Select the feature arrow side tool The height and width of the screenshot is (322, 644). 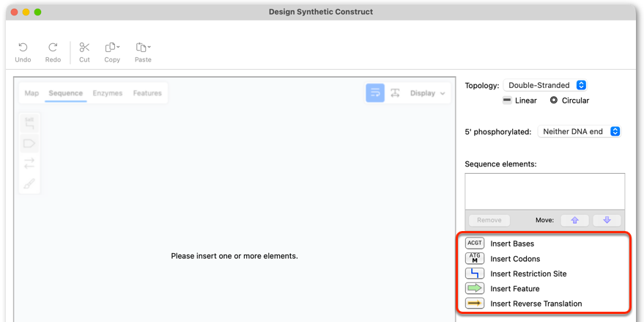point(29,144)
